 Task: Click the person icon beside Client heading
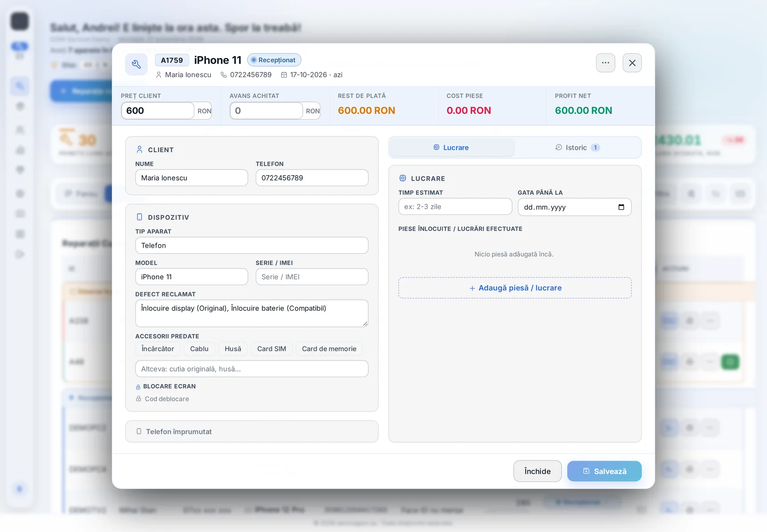(x=140, y=149)
